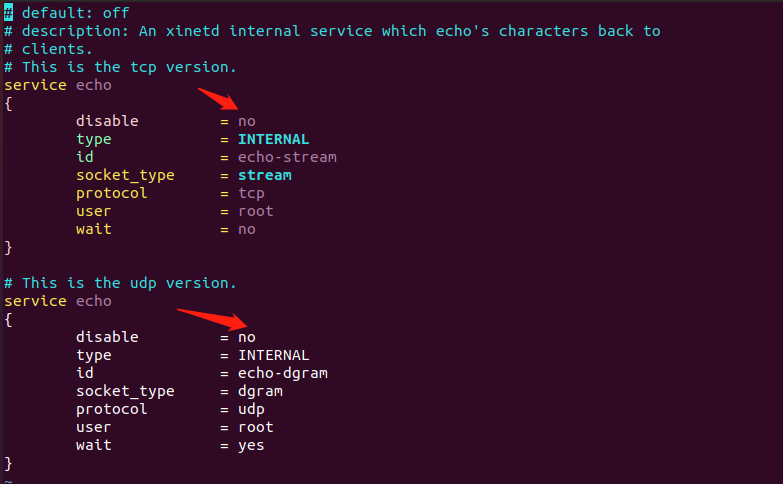Click the wait value in the tcp section
This screenshot has height=484, width=783.
(x=246, y=229)
